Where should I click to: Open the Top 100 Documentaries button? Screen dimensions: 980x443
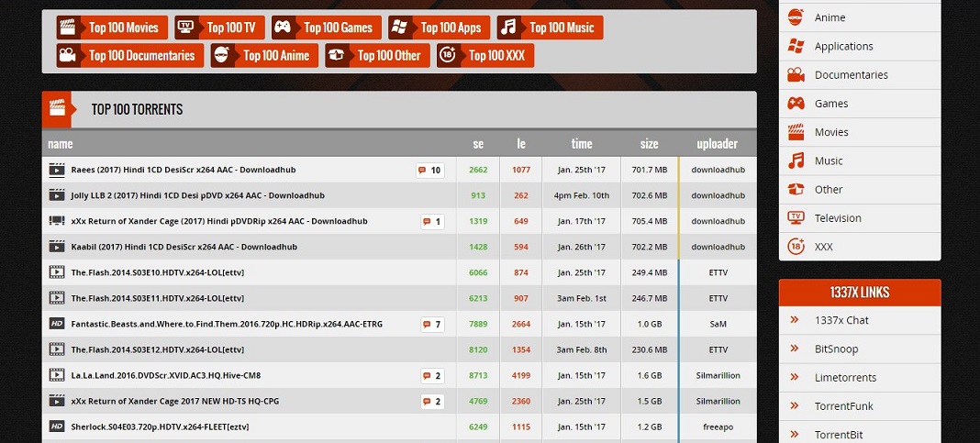pyautogui.click(x=130, y=56)
